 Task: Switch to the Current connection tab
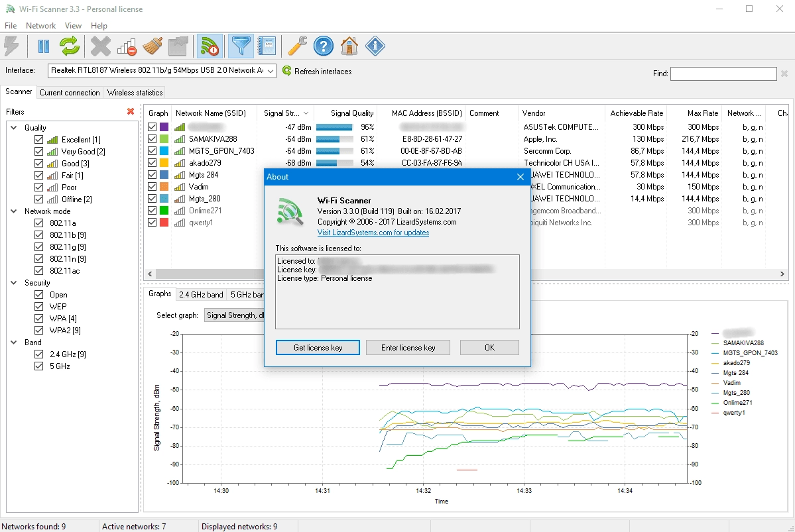pos(70,93)
